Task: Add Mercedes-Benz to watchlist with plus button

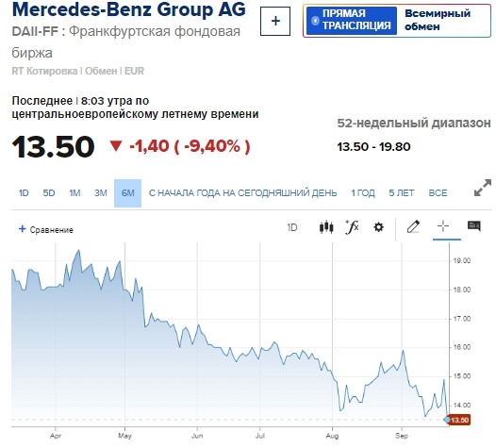Action: point(275,21)
